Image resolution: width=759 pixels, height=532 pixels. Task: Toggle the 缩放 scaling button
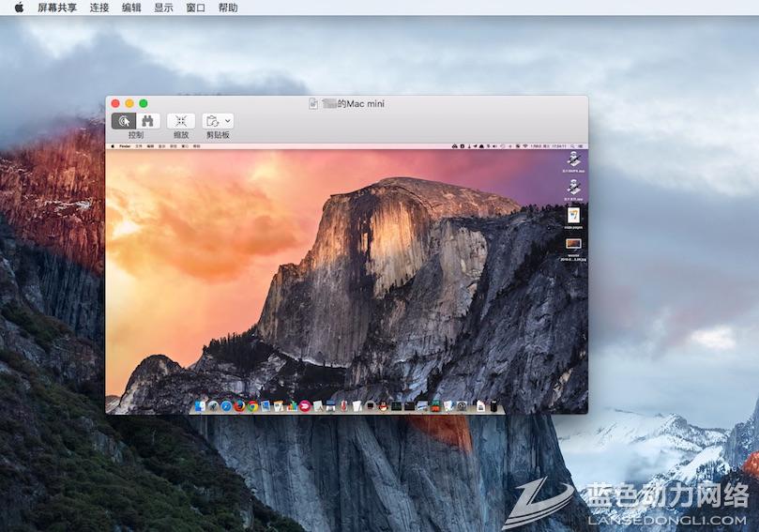click(x=181, y=121)
